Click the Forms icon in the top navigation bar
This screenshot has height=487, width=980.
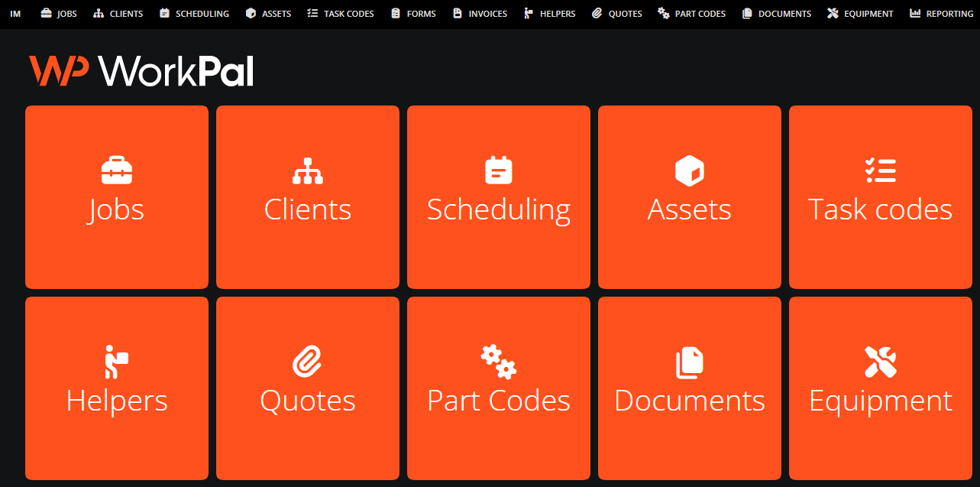pyautogui.click(x=395, y=13)
